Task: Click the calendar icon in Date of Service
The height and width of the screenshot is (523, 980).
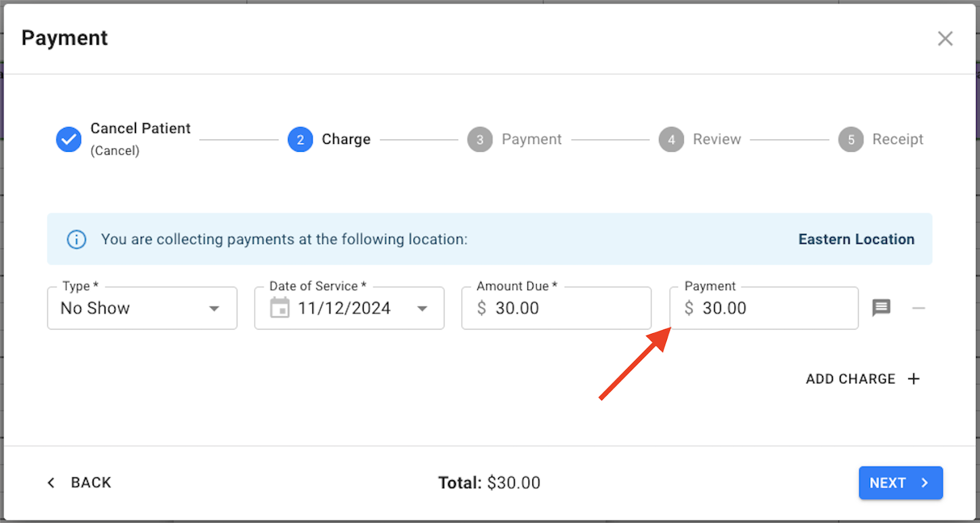Action: point(280,307)
